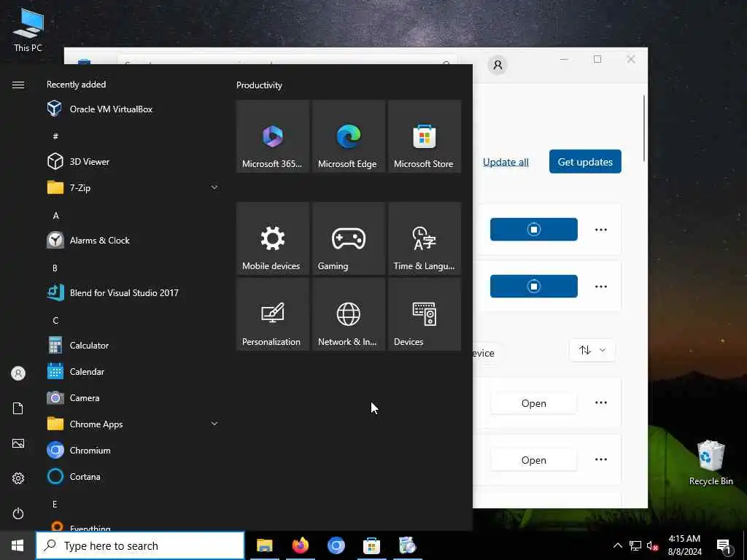Open the Power options button

[x=18, y=513]
